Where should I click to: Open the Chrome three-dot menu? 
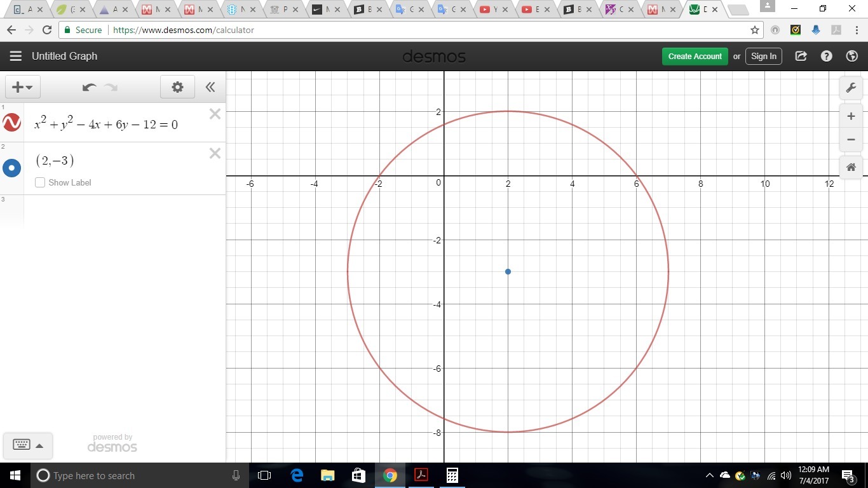point(855,30)
